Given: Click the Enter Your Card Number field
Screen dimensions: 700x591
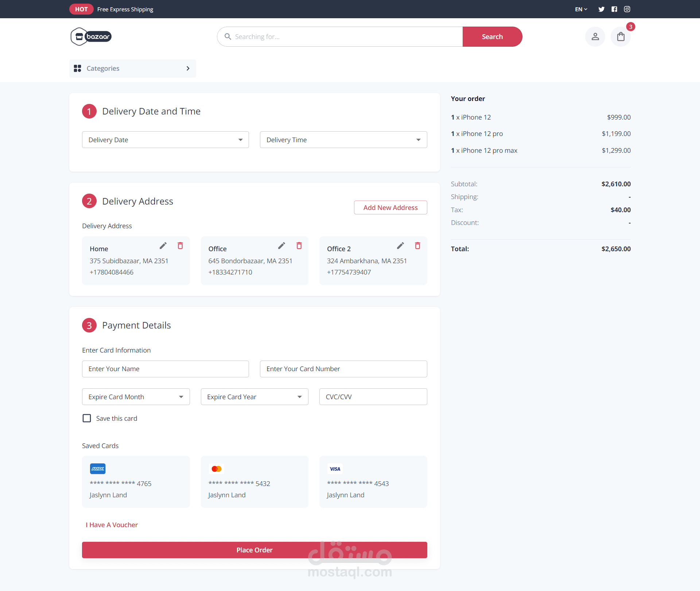Looking at the screenshot, I should coord(343,369).
